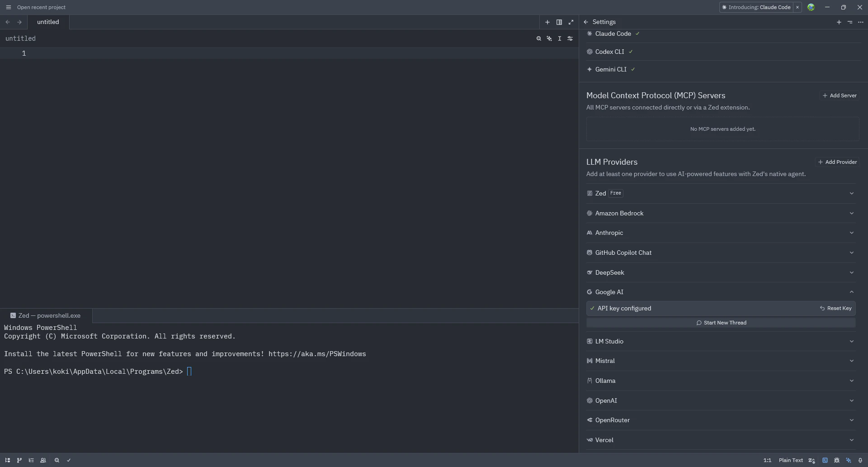Open recent project from title bar
868x467 pixels.
coord(41,7)
